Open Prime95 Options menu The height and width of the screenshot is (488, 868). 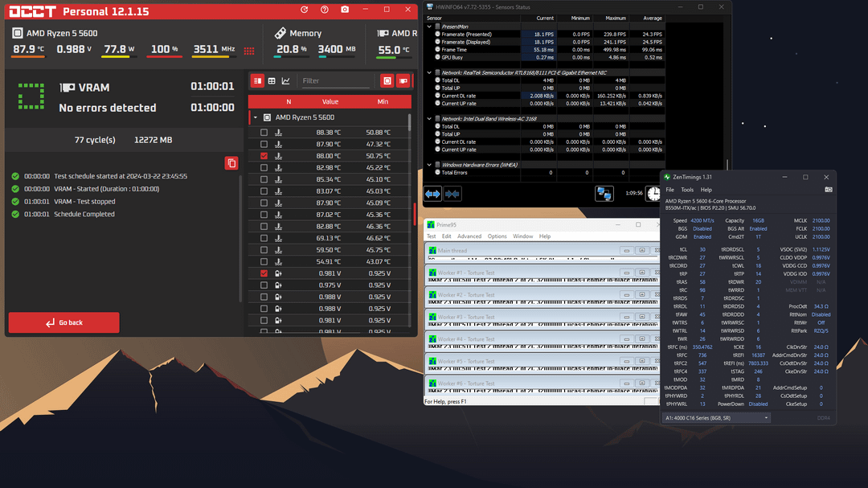(497, 236)
